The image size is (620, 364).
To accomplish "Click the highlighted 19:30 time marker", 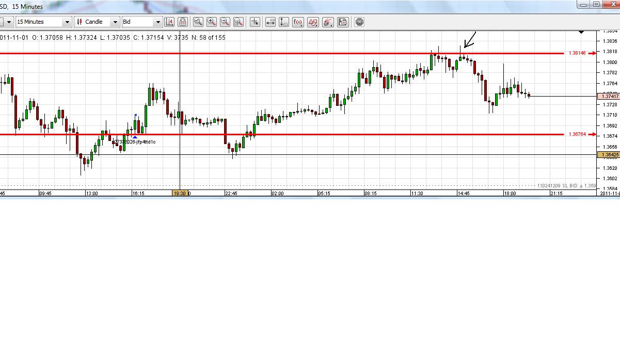I will [x=180, y=193].
